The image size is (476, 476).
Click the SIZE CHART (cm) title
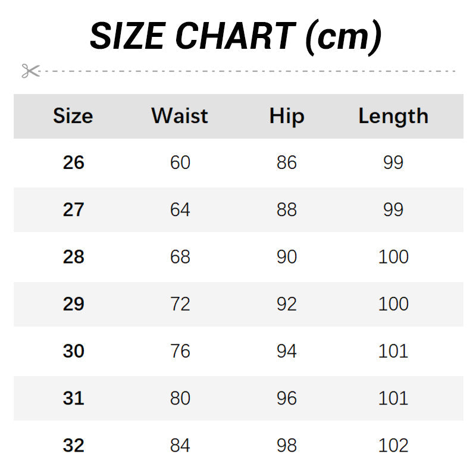[x=236, y=36]
